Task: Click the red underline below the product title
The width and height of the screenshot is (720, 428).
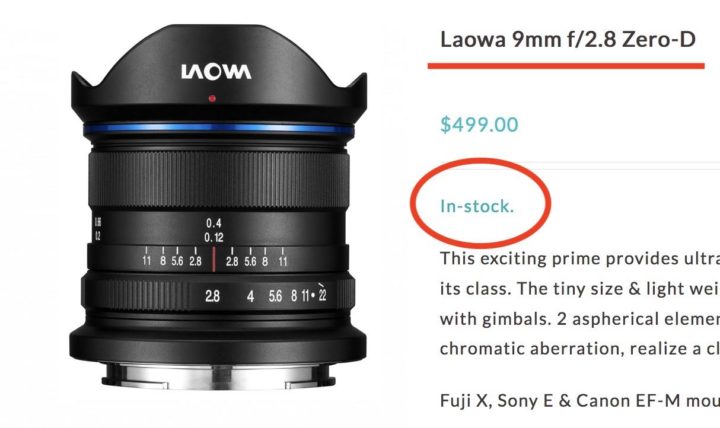Action: pyautogui.click(x=566, y=66)
